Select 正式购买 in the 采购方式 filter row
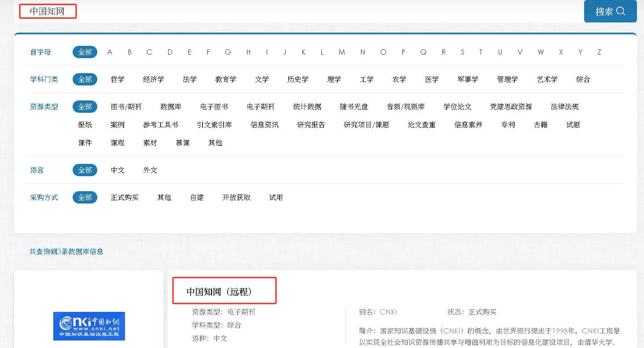644x348 pixels. pyautogui.click(x=125, y=197)
